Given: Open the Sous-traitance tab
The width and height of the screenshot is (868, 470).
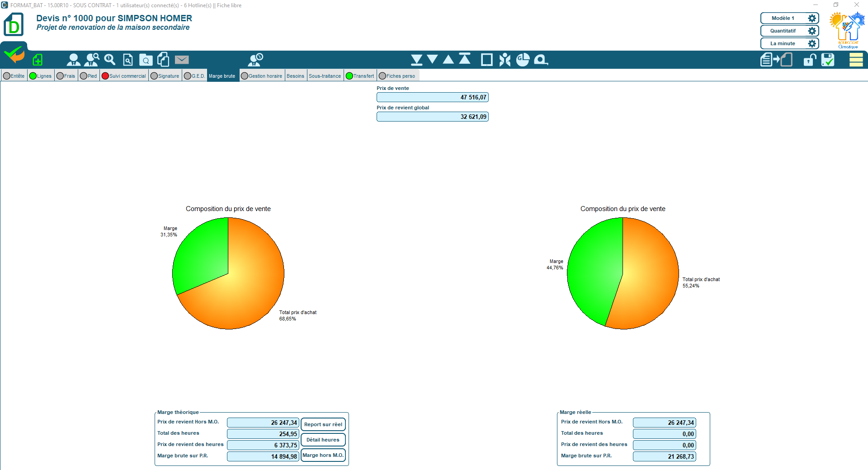Looking at the screenshot, I should 325,76.
